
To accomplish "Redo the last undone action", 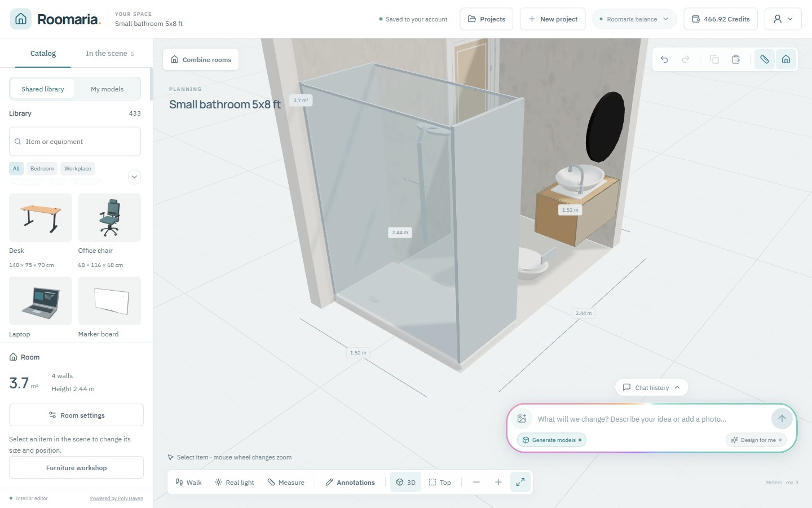I will click(x=686, y=59).
